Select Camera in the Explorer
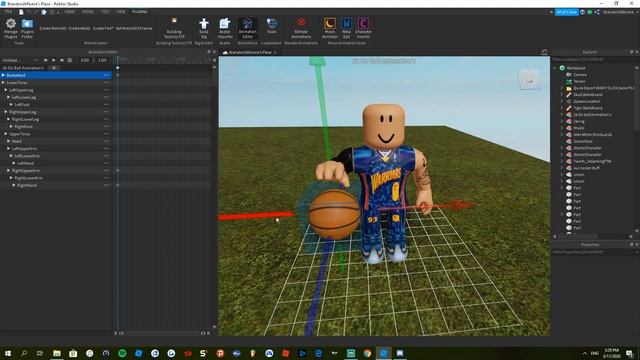The image size is (640, 360). [580, 75]
